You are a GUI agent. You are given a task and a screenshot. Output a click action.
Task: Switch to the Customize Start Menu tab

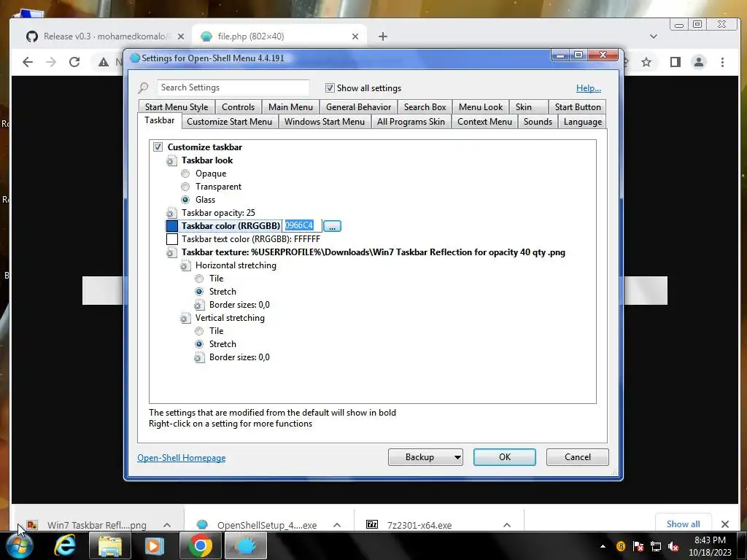click(x=230, y=122)
